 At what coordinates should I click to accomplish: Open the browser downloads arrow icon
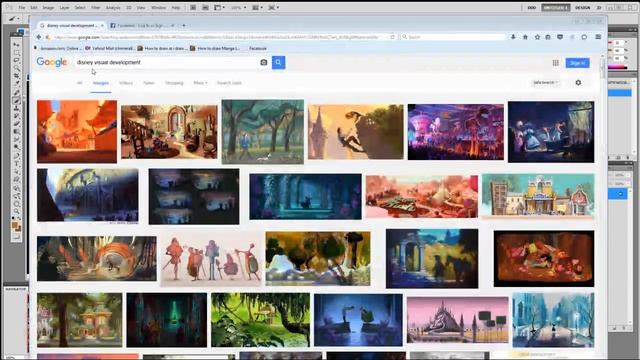coord(513,37)
